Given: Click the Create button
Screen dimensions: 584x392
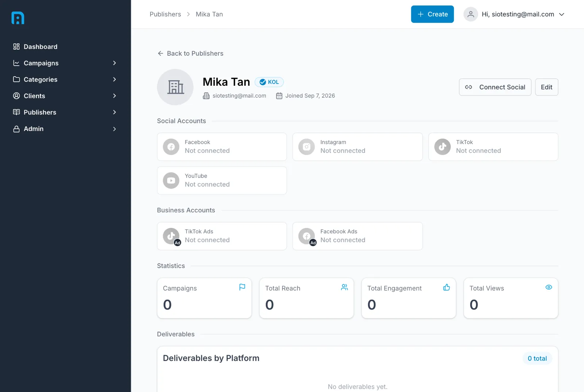Looking at the screenshot, I should coord(433,14).
